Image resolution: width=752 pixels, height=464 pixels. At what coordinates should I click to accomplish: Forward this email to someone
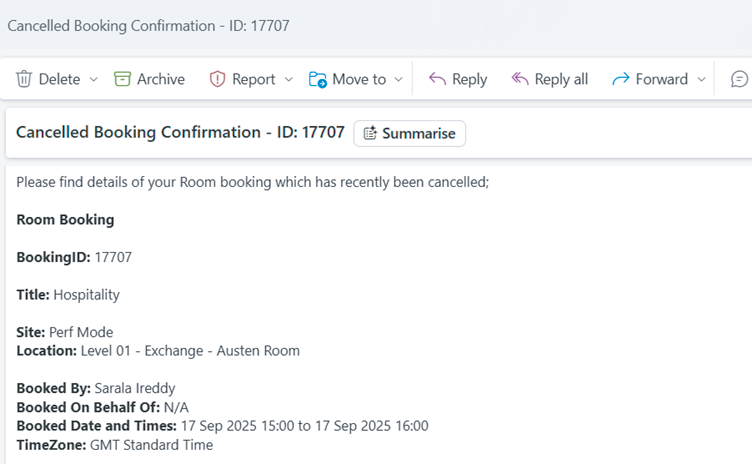tap(650, 79)
